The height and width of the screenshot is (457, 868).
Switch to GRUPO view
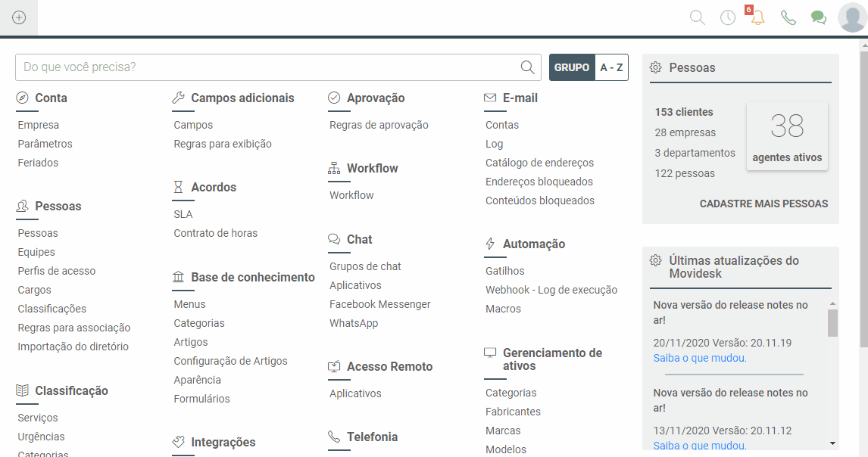(x=572, y=67)
